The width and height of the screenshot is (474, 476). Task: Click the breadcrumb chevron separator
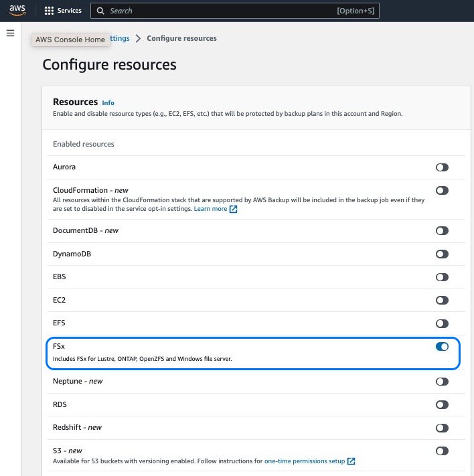[x=138, y=39]
